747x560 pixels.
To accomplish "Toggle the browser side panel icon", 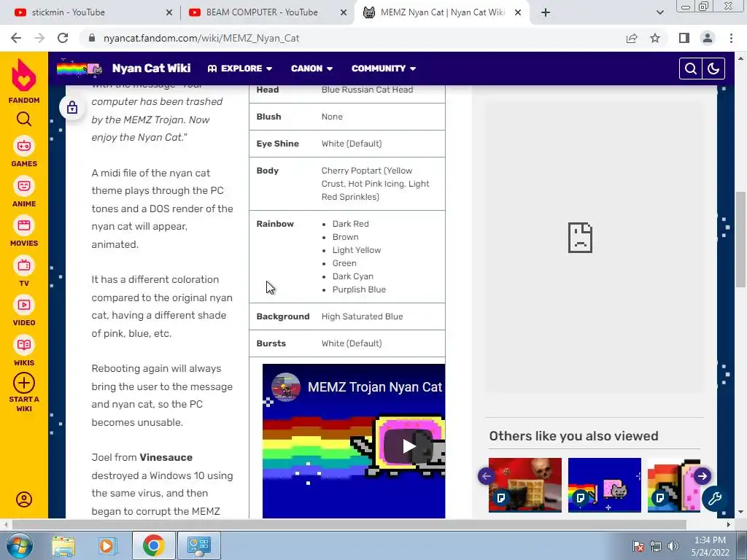I will coord(684,38).
